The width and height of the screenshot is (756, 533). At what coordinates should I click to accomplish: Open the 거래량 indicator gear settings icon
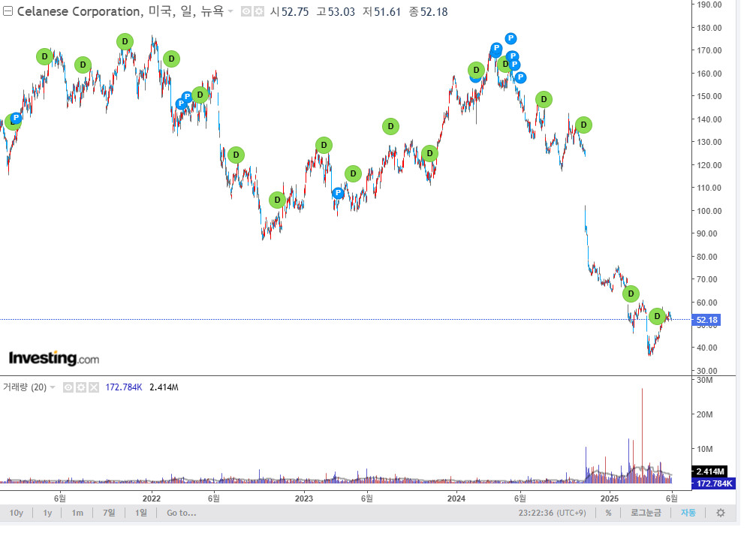(81, 387)
